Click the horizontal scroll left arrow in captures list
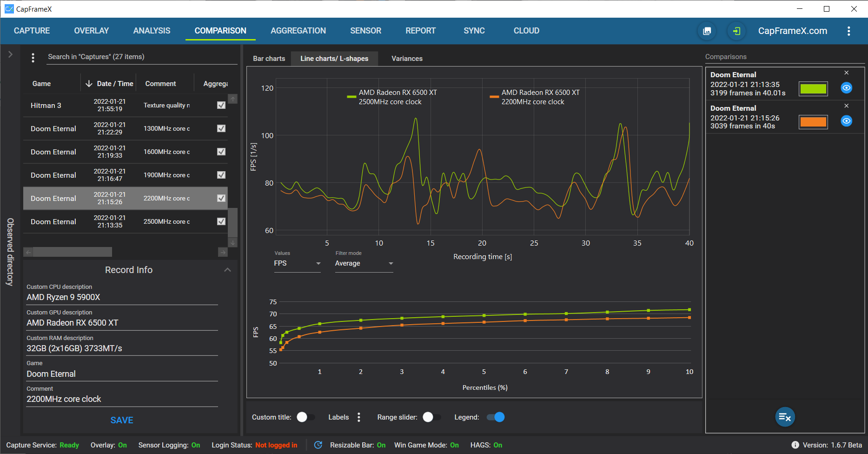The height and width of the screenshot is (454, 868). (28, 252)
